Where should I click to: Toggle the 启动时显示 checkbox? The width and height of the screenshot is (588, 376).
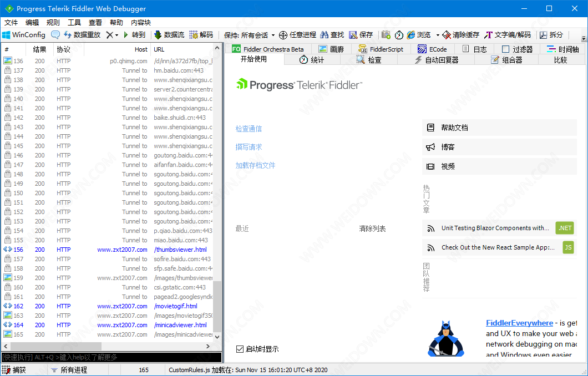pos(240,349)
